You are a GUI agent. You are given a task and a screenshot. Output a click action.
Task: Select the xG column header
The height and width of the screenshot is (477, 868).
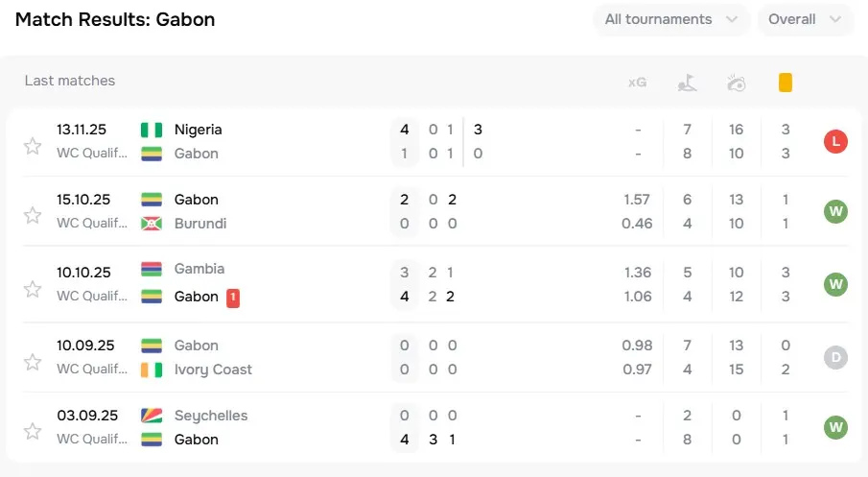(637, 83)
